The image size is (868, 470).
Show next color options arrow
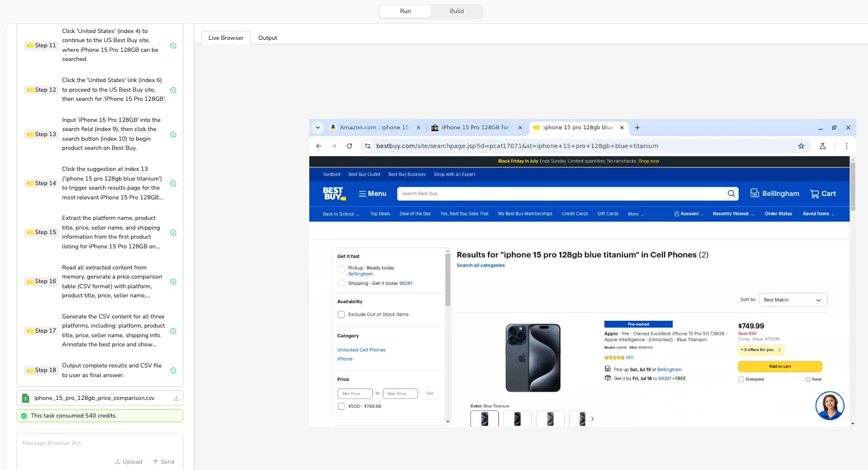[x=592, y=419]
